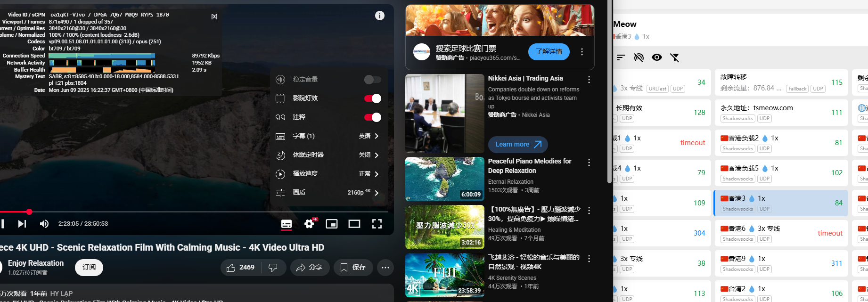Open options for 飞越斐济 video

(x=589, y=259)
